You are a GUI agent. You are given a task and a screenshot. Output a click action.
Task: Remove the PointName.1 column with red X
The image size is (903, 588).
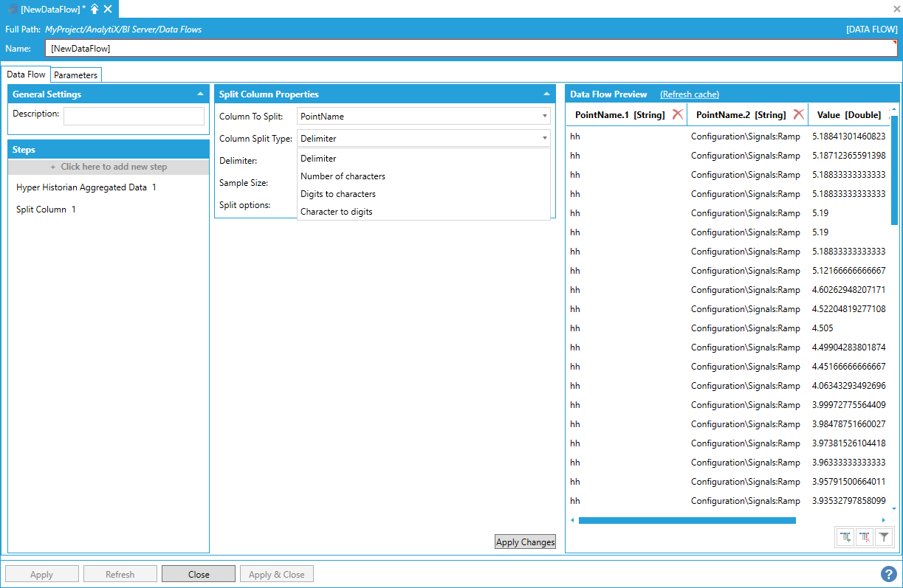click(x=677, y=114)
